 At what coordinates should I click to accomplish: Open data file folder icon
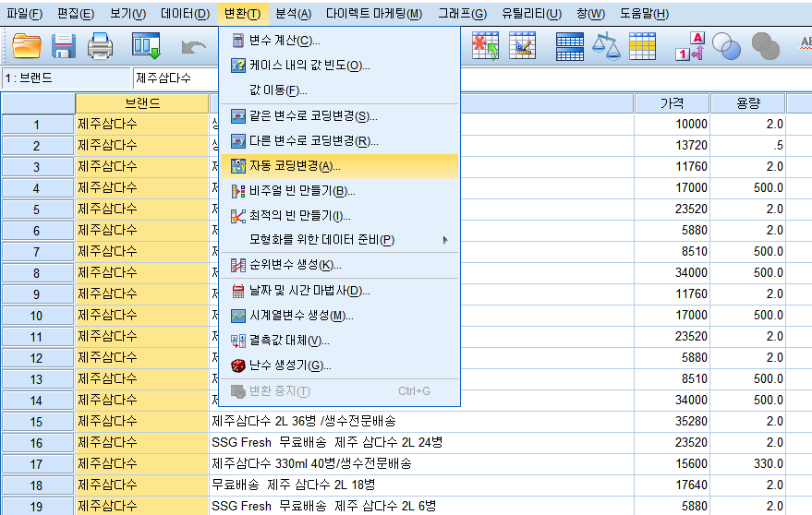27,46
